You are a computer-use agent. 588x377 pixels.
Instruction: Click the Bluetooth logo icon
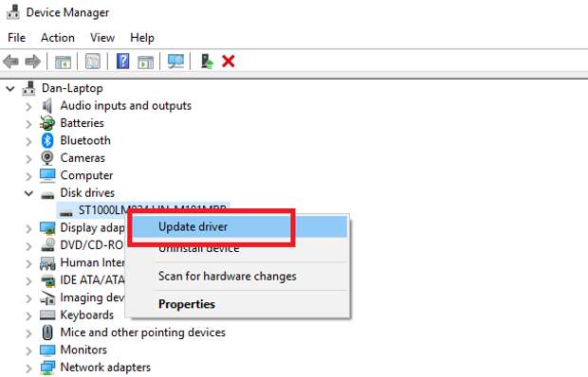[47, 141]
